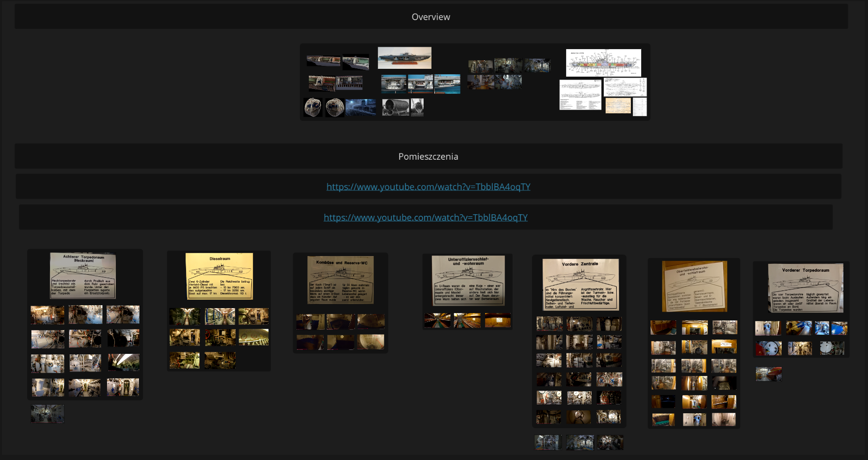868x460 pixels.
Task: Select lone red torpedo thumbnail below Vorderer Torpedoraum group
Action: (768, 374)
